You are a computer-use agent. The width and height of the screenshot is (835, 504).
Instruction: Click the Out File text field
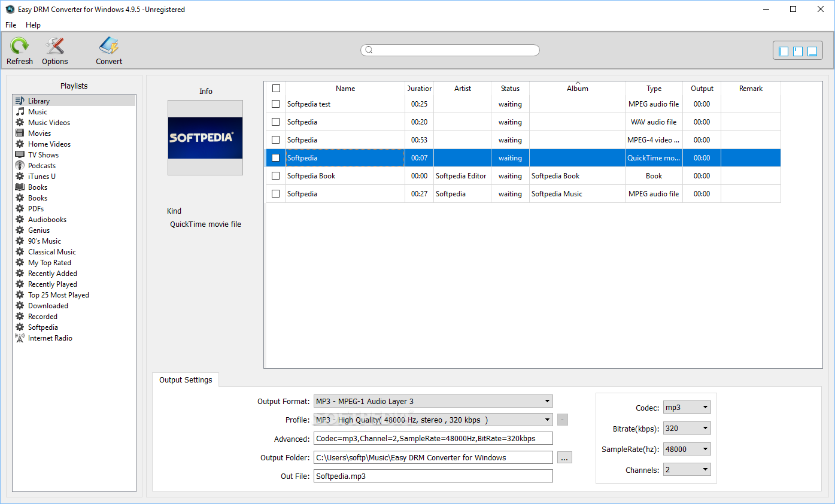tap(433, 476)
